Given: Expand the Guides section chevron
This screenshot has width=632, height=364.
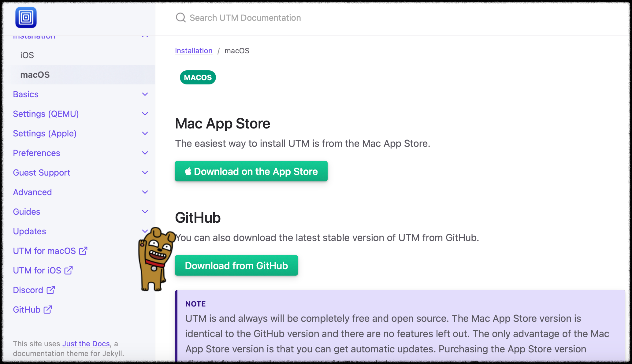Looking at the screenshot, I should pyautogui.click(x=145, y=212).
